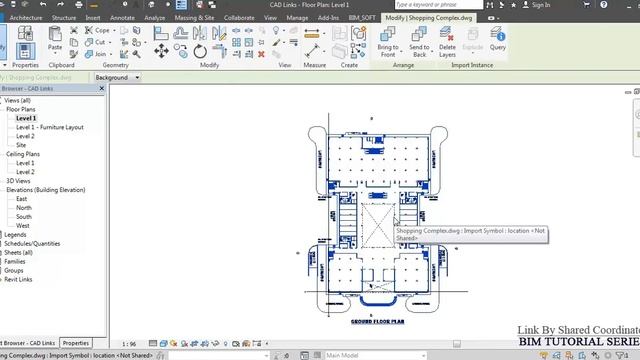
Task: Select Level 1 floor plan in browser
Action: (x=26, y=118)
